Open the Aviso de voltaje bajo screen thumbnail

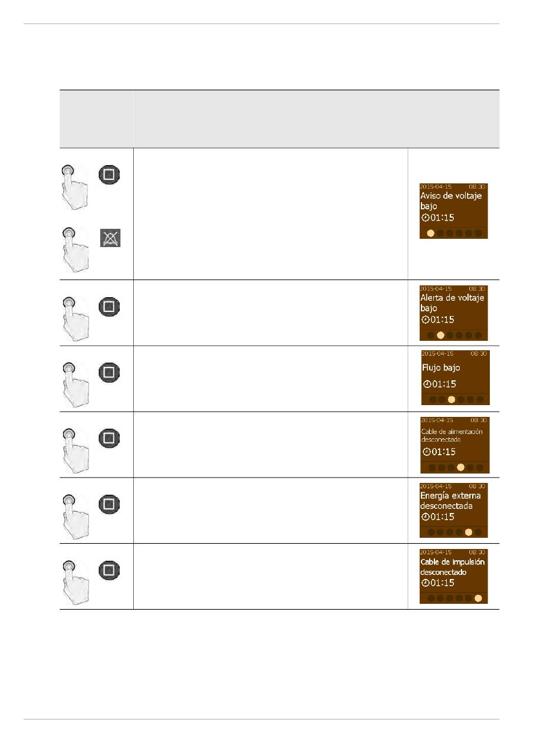click(x=454, y=211)
